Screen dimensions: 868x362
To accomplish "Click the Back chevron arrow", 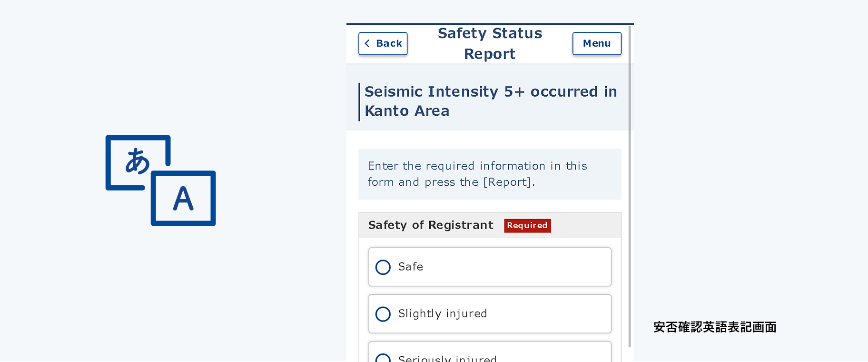I will [367, 43].
